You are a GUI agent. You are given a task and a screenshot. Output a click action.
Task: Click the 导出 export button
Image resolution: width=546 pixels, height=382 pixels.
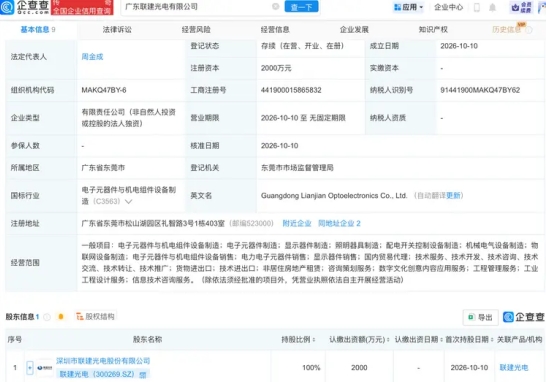point(481,317)
